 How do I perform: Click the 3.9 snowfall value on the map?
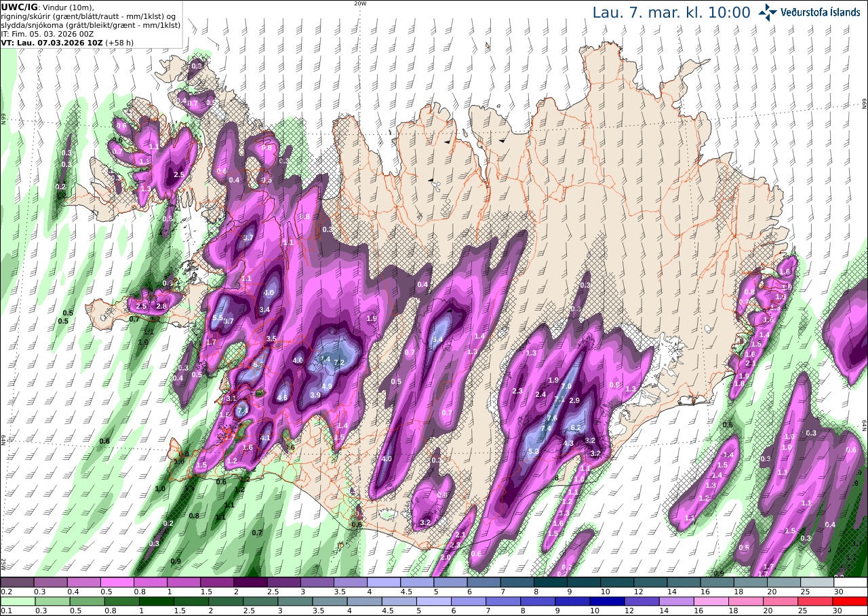(315, 395)
